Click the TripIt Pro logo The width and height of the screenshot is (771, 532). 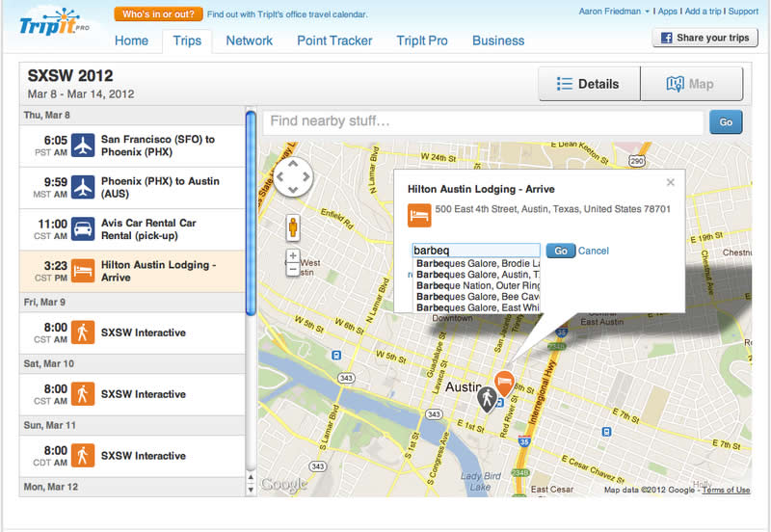click(x=54, y=22)
